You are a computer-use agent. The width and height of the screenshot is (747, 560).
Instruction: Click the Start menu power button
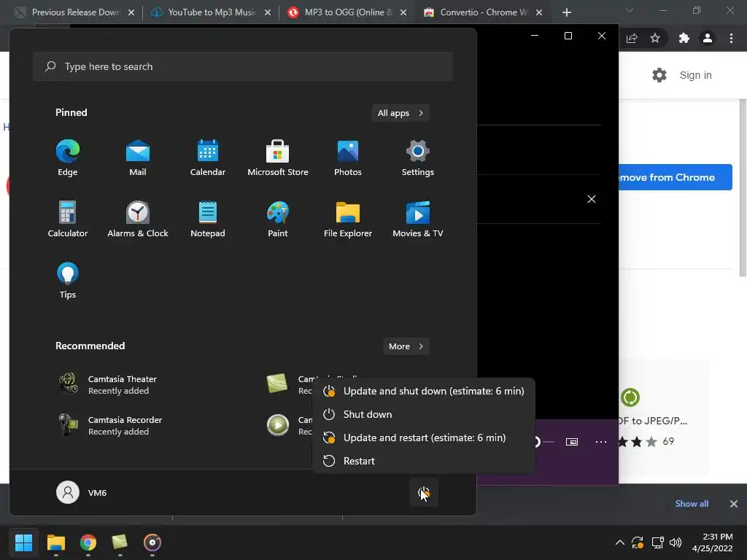tap(424, 492)
